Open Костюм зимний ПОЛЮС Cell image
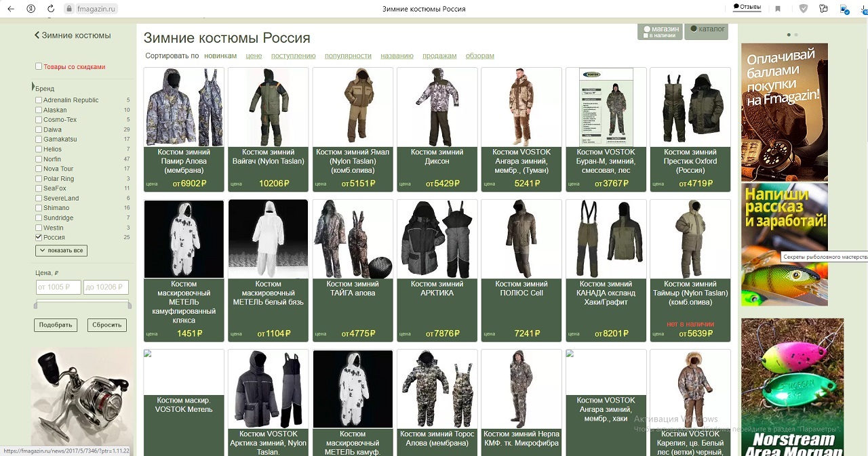The image size is (868, 456). [x=521, y=239]
